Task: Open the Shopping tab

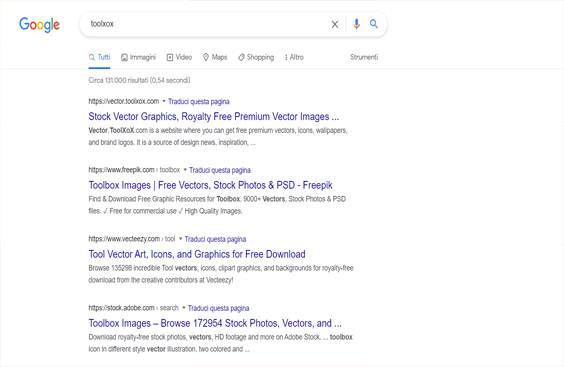Action: 256,57
